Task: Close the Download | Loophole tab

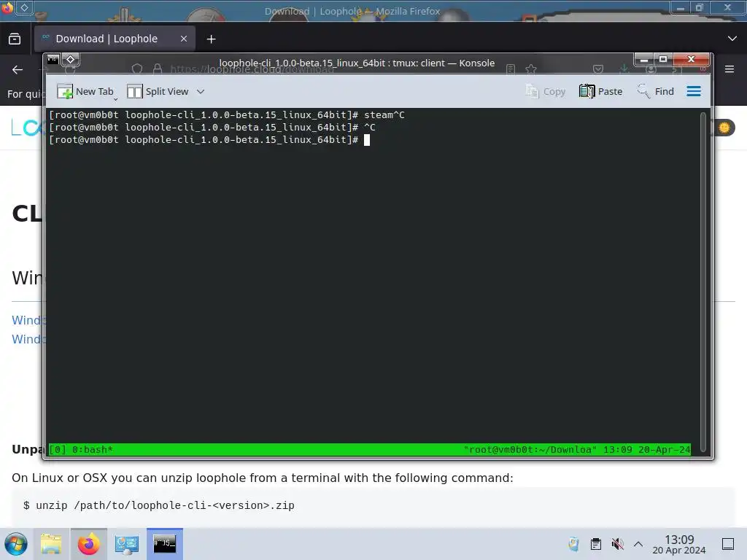Action: pyautogui.click(x=184, y=39)
